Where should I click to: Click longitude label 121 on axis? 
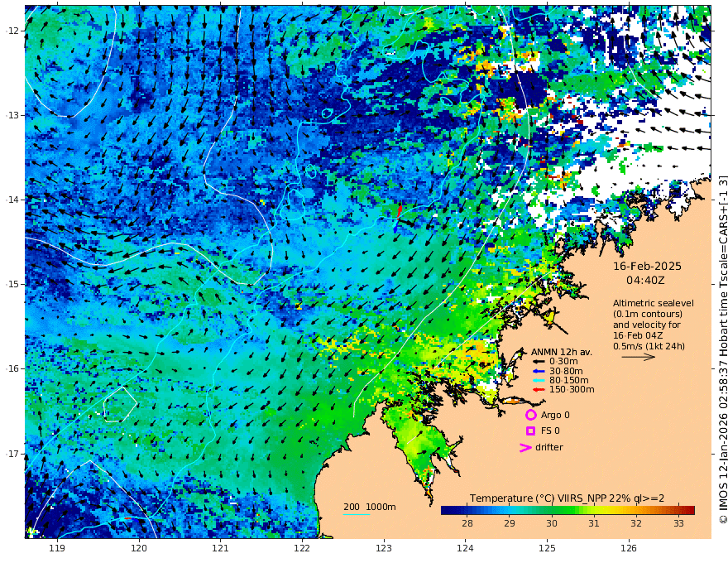[x=221, y=548]
